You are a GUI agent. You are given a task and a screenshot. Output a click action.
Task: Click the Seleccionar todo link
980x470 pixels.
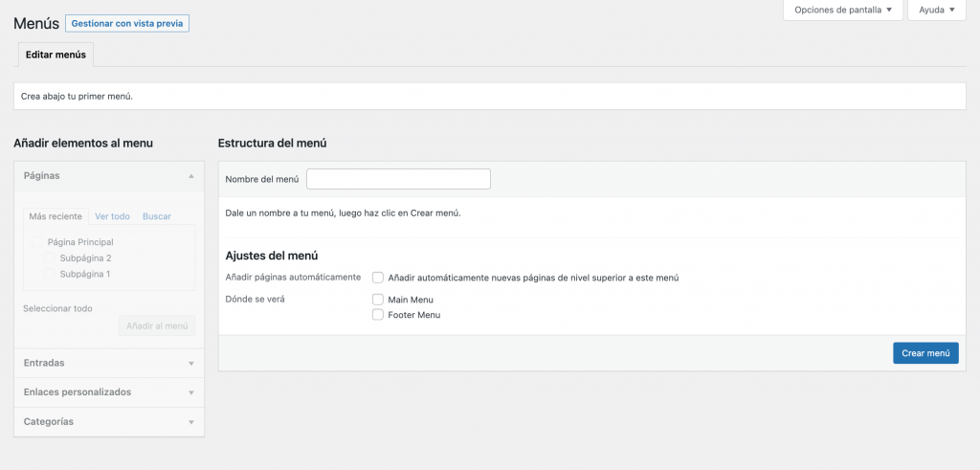pos(57,308)
